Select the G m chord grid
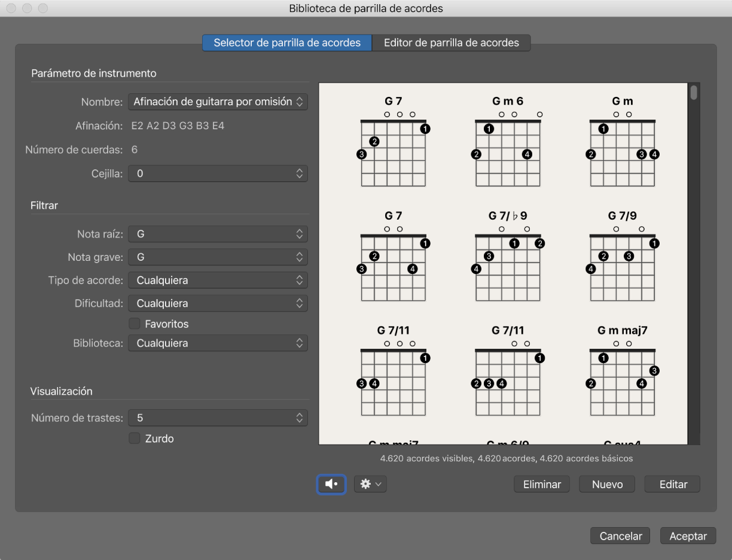732x560 pixels. [x=623, y=142]
